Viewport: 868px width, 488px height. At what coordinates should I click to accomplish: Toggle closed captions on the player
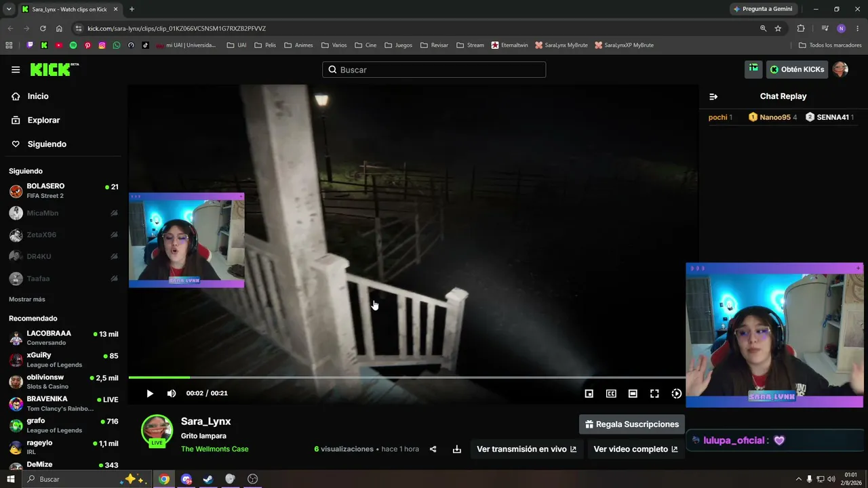[x=611, y=394]
